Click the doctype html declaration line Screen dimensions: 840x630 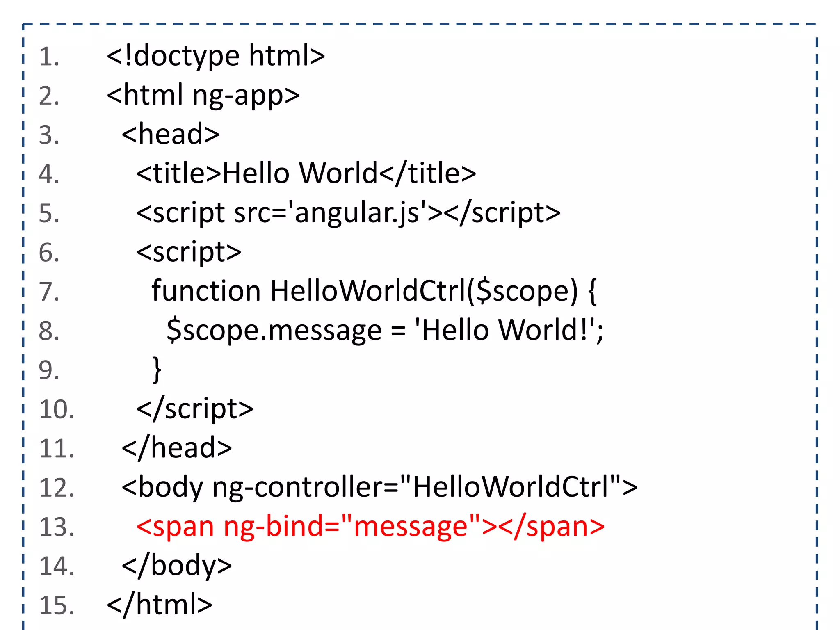[x=216, y=56]
